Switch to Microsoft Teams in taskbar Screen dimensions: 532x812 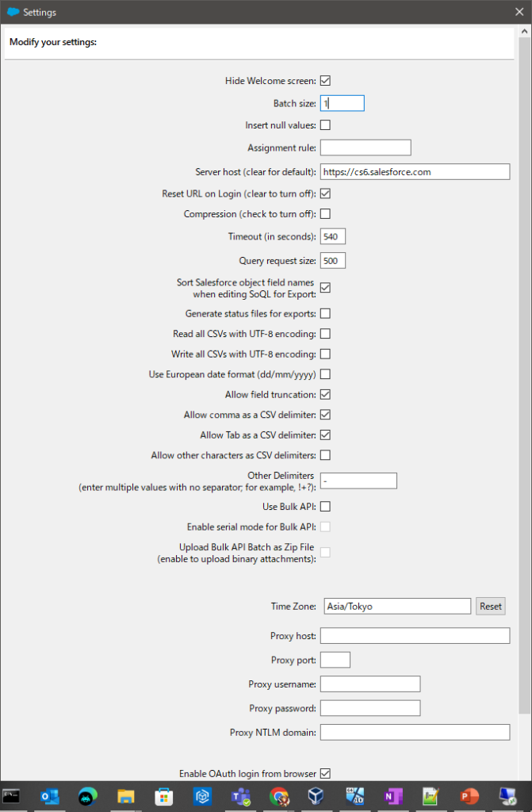pyautogui.click(x=240, y=796)
